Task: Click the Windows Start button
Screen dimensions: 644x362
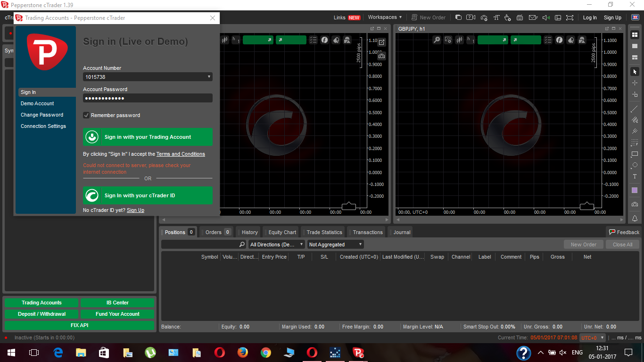Action: pos(11,352)
